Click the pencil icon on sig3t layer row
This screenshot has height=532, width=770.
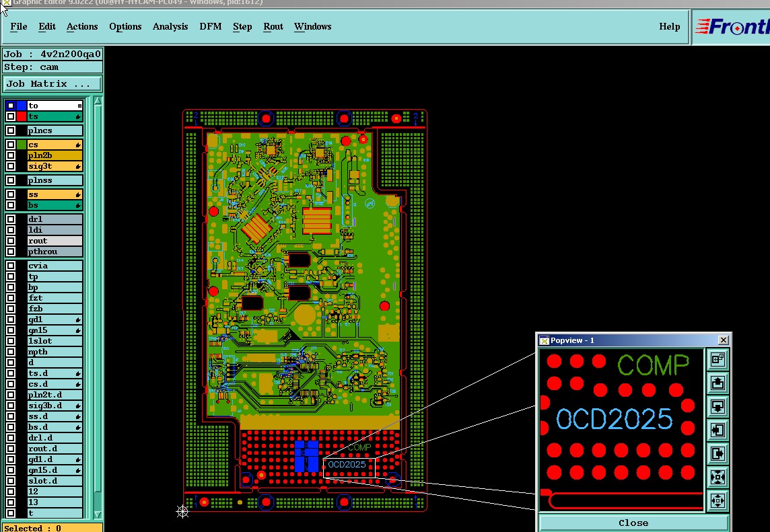tap(78, 166)
